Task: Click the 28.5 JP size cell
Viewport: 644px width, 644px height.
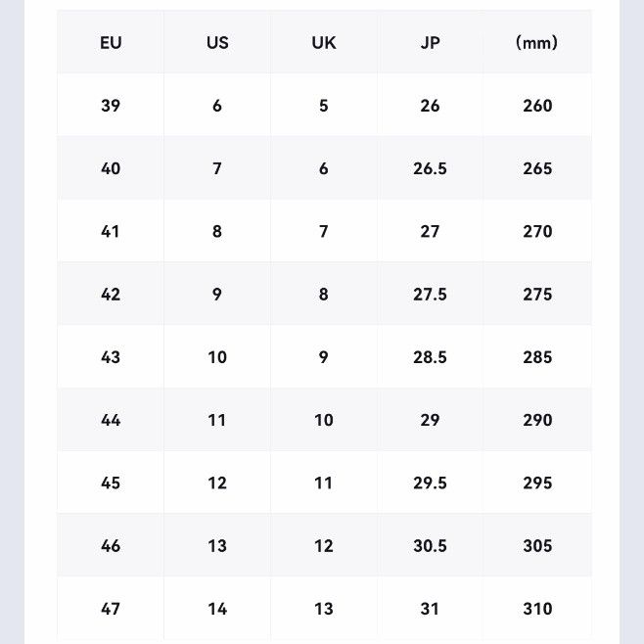Action: 430,357
